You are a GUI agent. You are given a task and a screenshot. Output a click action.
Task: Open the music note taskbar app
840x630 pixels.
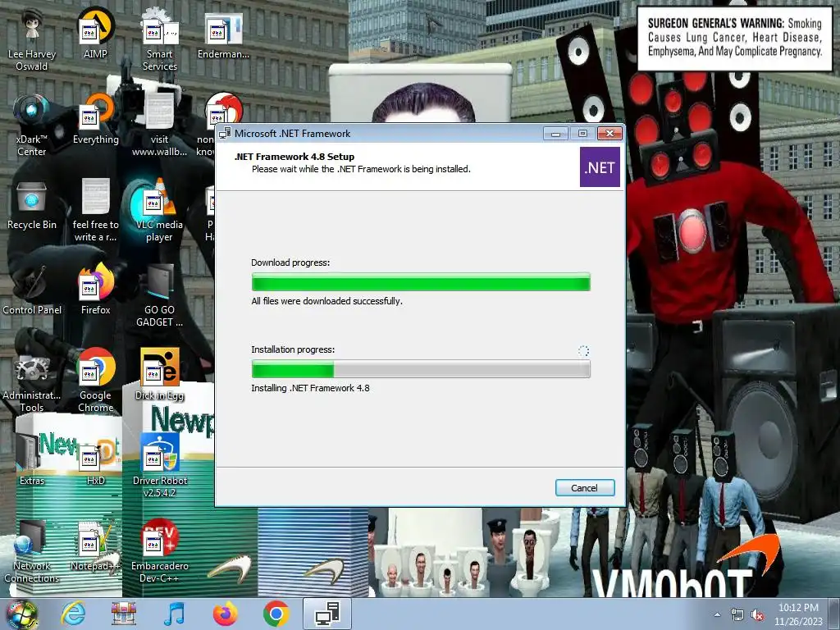(x=174, y=614)
